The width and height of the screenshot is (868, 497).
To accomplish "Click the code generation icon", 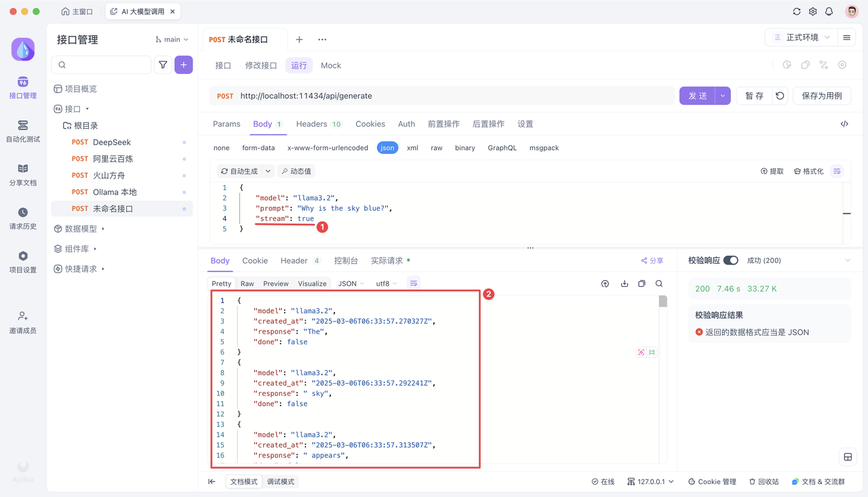I will (x=844, y=124).
